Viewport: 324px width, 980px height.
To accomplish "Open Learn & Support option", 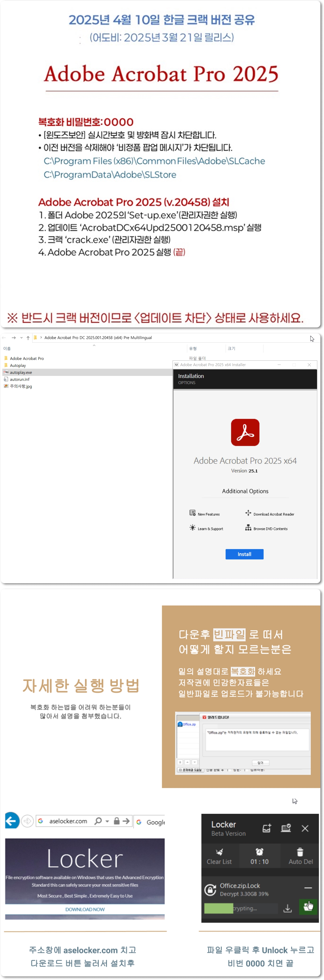I will click(x=206, y=529).
